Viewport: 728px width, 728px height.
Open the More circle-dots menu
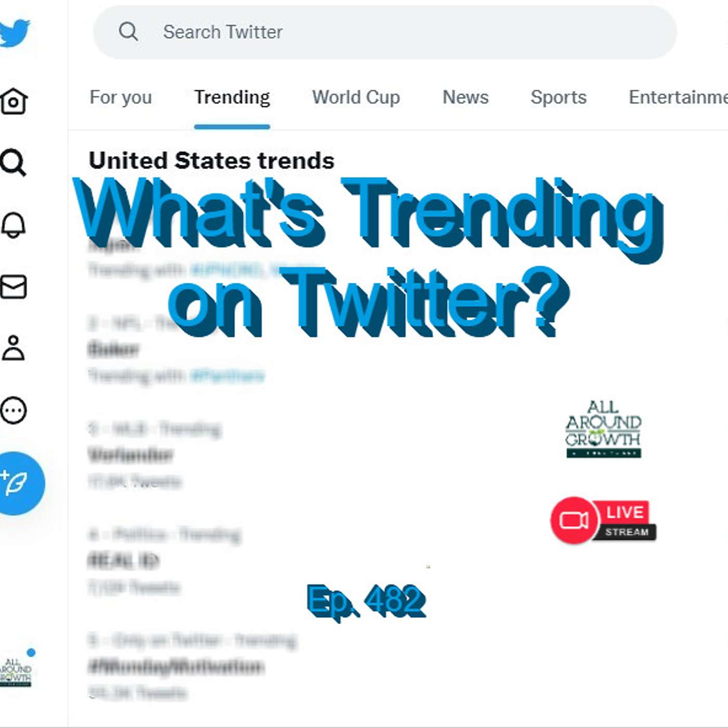coord(14,410)
